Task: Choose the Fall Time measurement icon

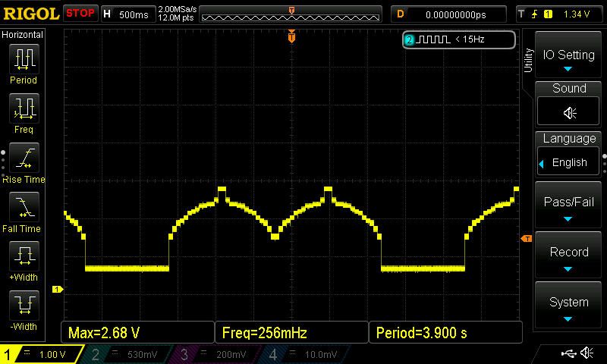Action: point(24,207)
